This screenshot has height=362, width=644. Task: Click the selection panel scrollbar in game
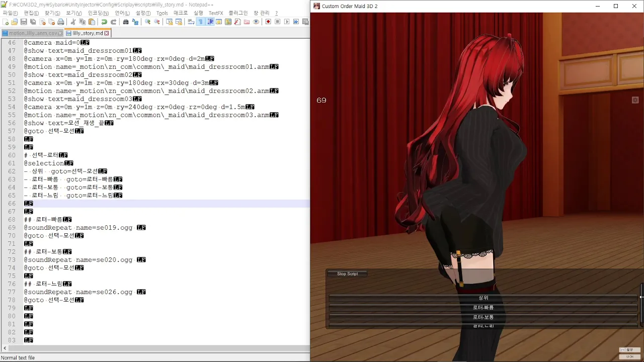click(x=641, y=303)
